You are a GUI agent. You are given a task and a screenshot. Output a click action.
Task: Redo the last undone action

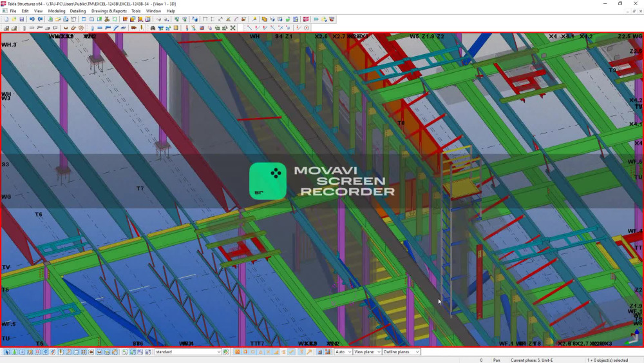pyautogui.click(x=40, y=19)
